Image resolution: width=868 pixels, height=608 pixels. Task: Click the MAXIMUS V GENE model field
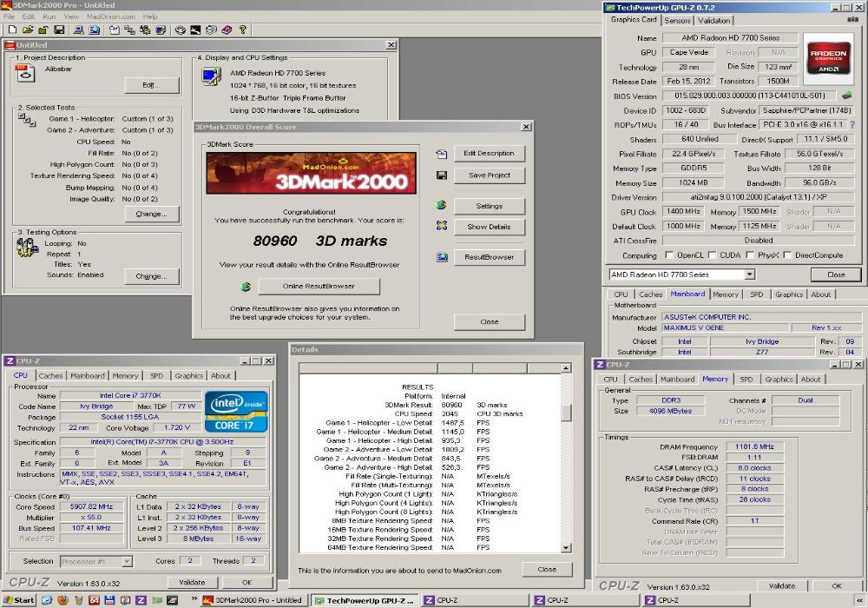pyautogui.click(x=725, y=327)
